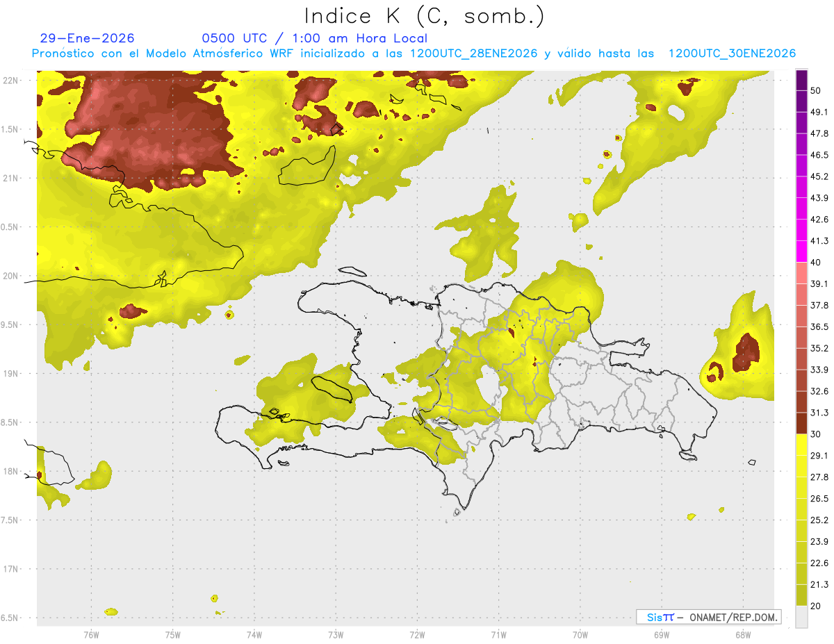The image size is (834, 644).
Task: Click the legend value "42.6"
Action: pos(819,220)
